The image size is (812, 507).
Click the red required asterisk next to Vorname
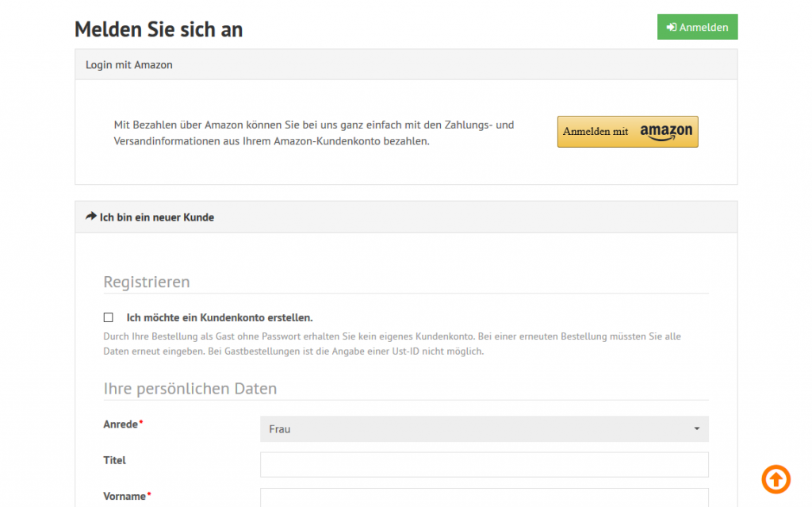click(149, 496)
